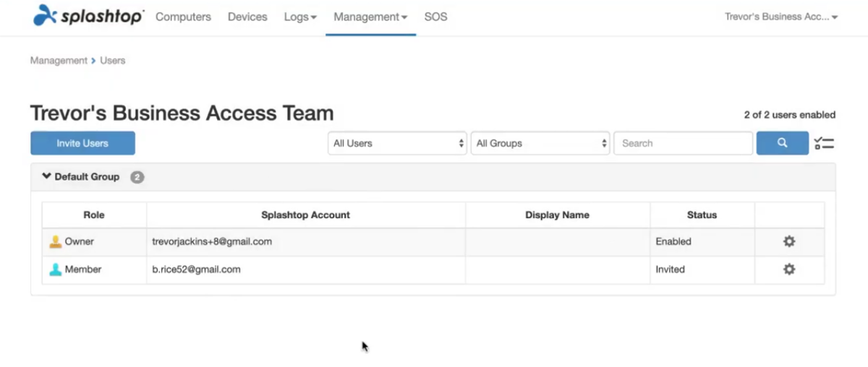Click the Member role text

[x=83, y=269]
